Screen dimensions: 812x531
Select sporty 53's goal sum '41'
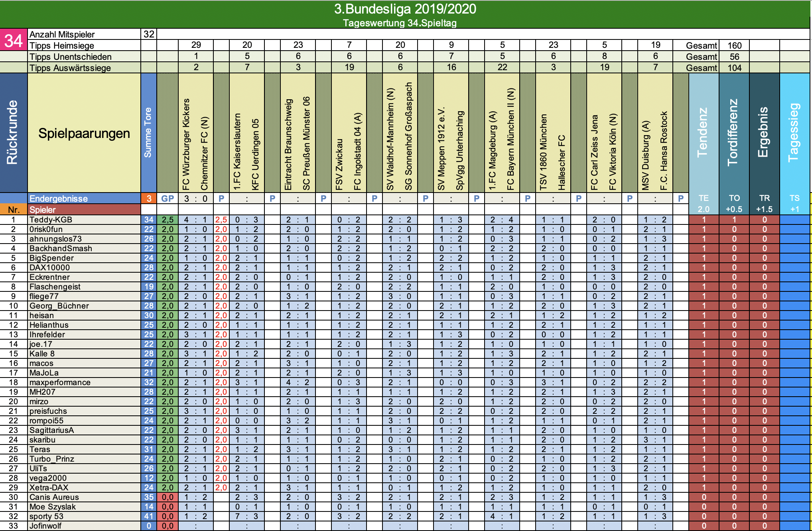tap(149, 516)
